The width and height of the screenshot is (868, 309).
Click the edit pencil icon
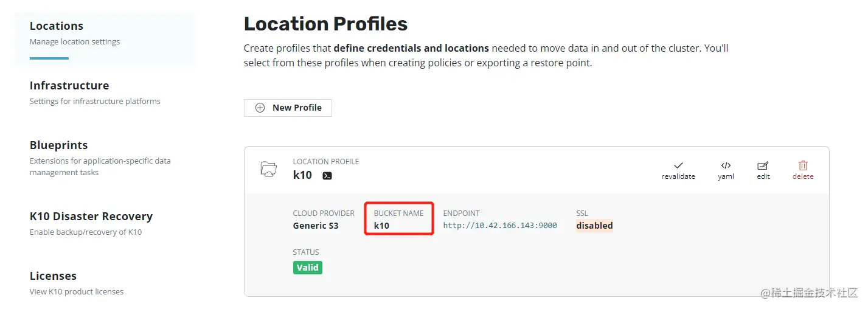pyautogui.click(x=763, y=165)
